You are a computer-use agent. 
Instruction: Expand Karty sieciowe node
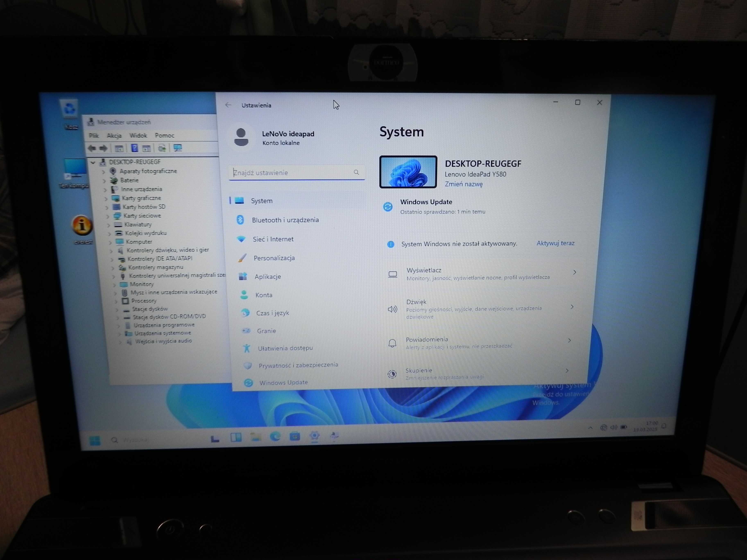click(107, 216)
